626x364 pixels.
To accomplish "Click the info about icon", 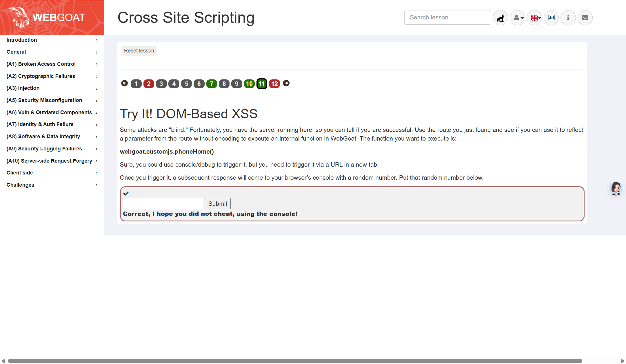I will tap(568, 18).
